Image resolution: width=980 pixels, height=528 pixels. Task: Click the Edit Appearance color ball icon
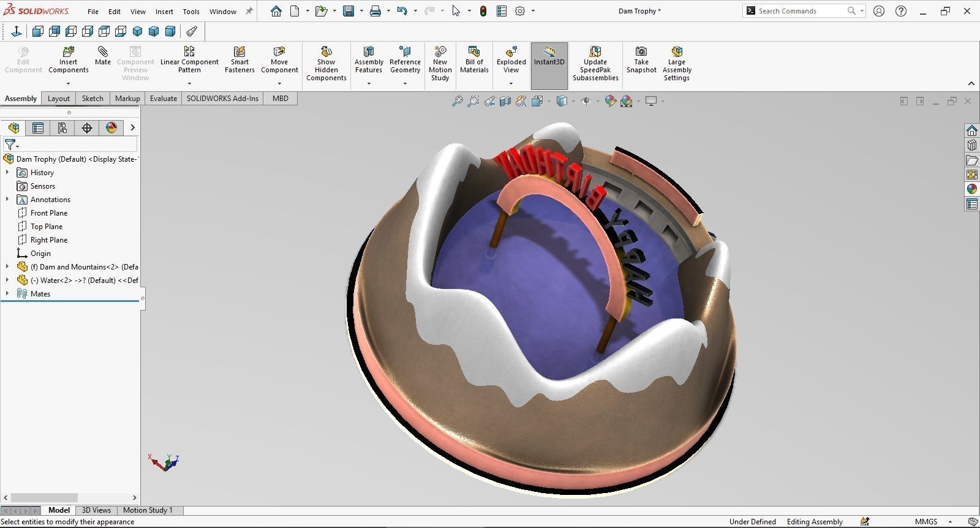point(610,101)
